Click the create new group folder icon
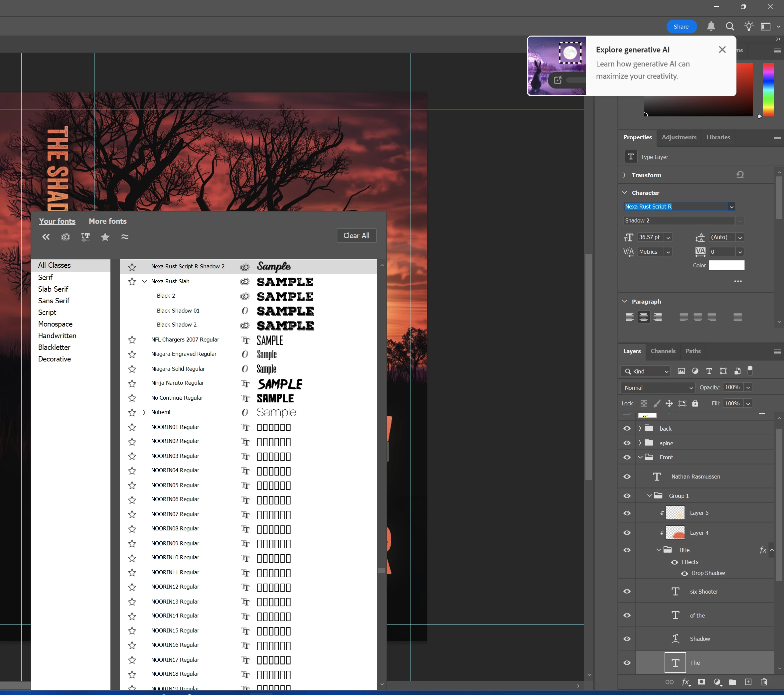The height and width of the screenshot is (695, 784). click(x=732, y=682)
